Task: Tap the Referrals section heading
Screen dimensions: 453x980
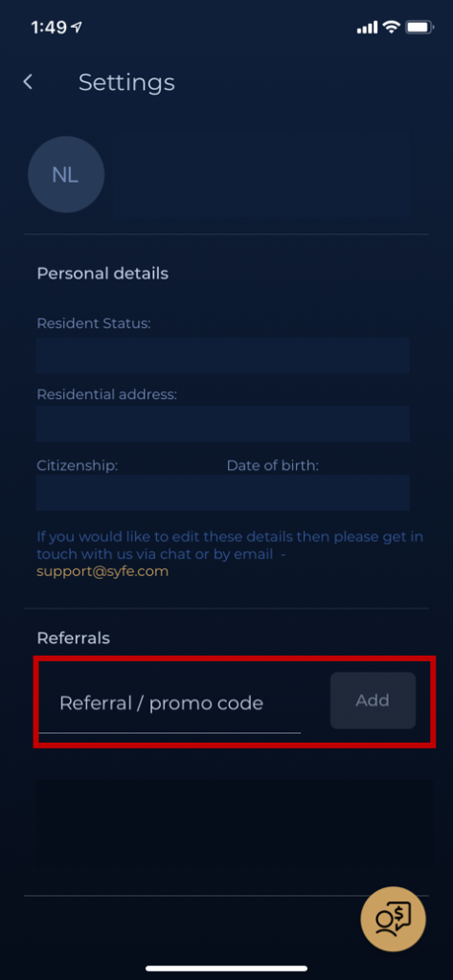Action: tap(73, 638)
